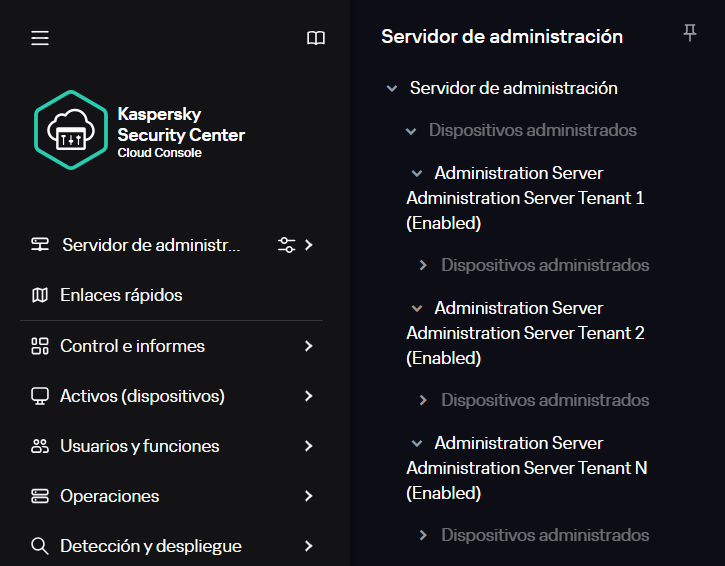Select Administration Server Tenant 2 in tree
The image size is (725, 566).
point(525,333)
